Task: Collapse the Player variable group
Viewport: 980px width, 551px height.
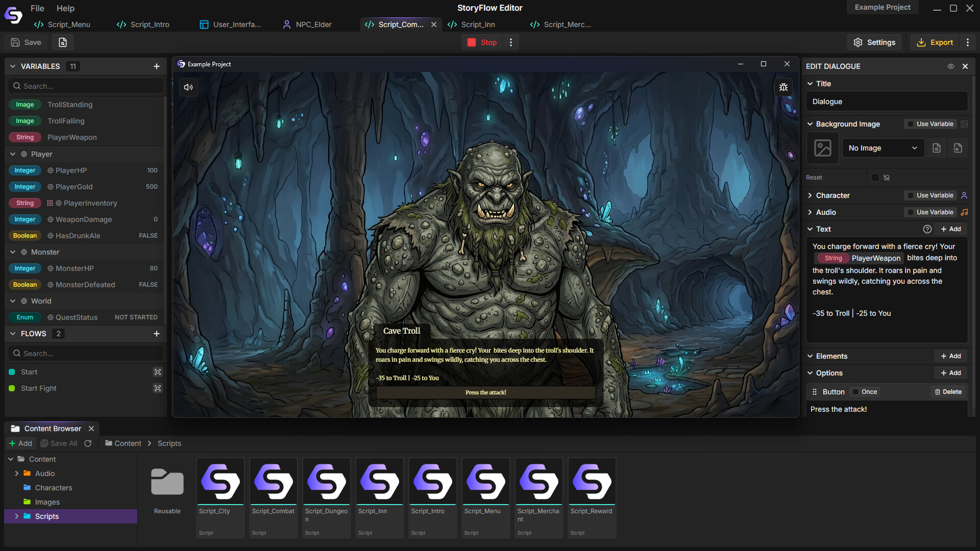Action: [12, 154]
